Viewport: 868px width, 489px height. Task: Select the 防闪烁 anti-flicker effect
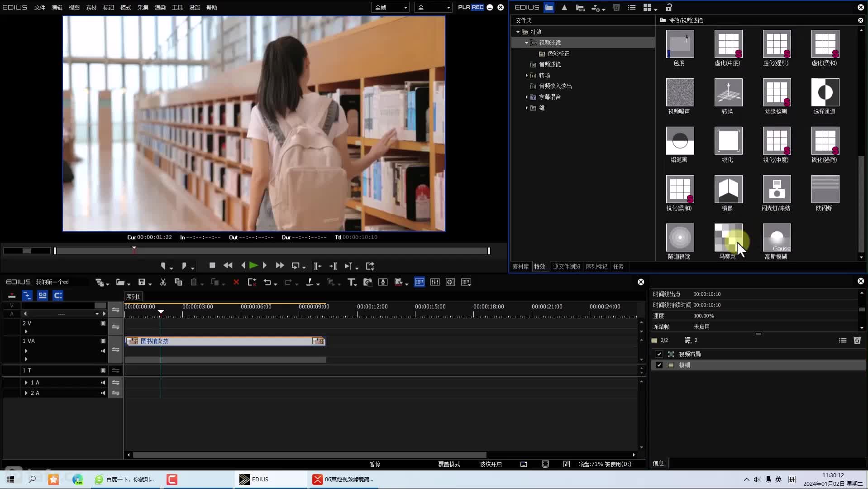point(825,189)
